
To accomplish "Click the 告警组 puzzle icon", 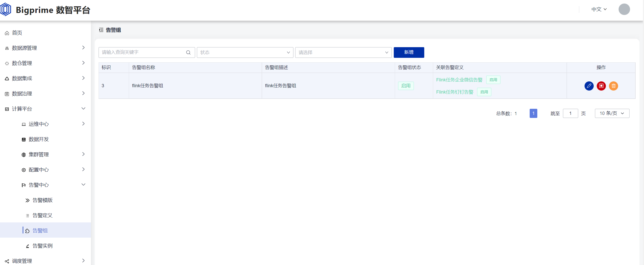I will pyautogui.click(x=27, y=231).
